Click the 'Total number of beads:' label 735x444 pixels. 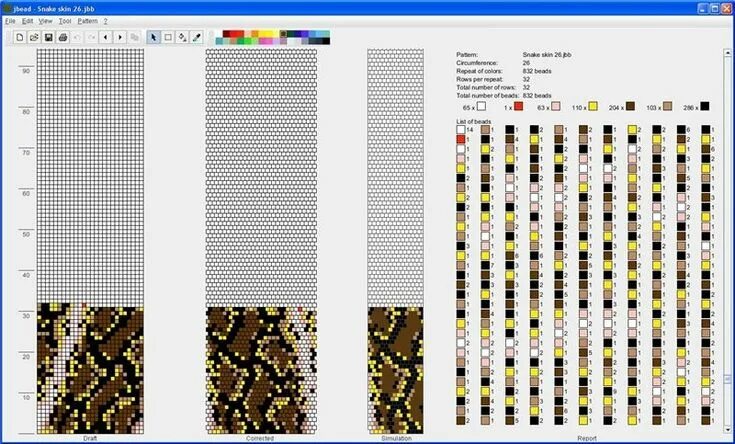[488, 96]
